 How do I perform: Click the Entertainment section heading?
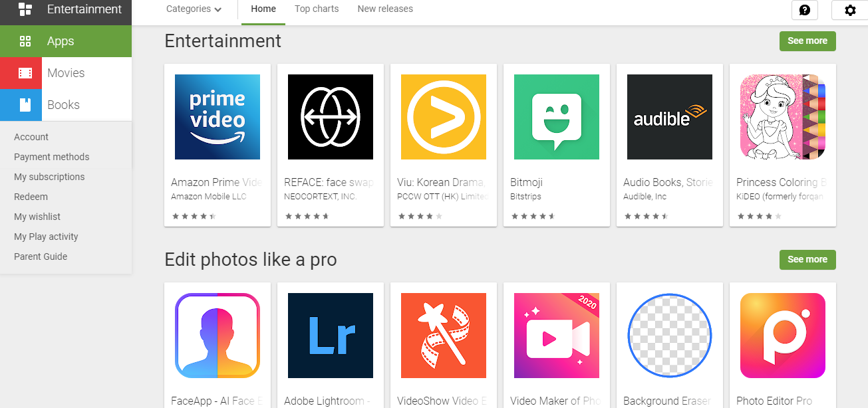[223, 41]
